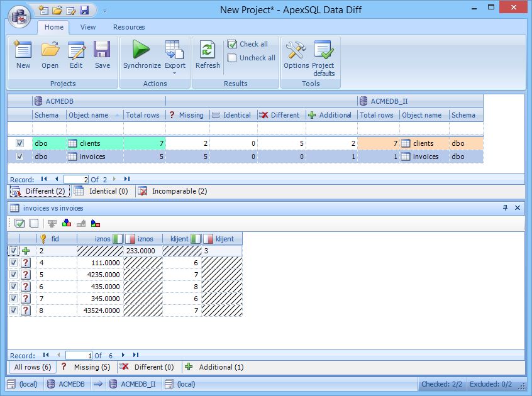Click the upper record number field

click(x=76, y=179)
